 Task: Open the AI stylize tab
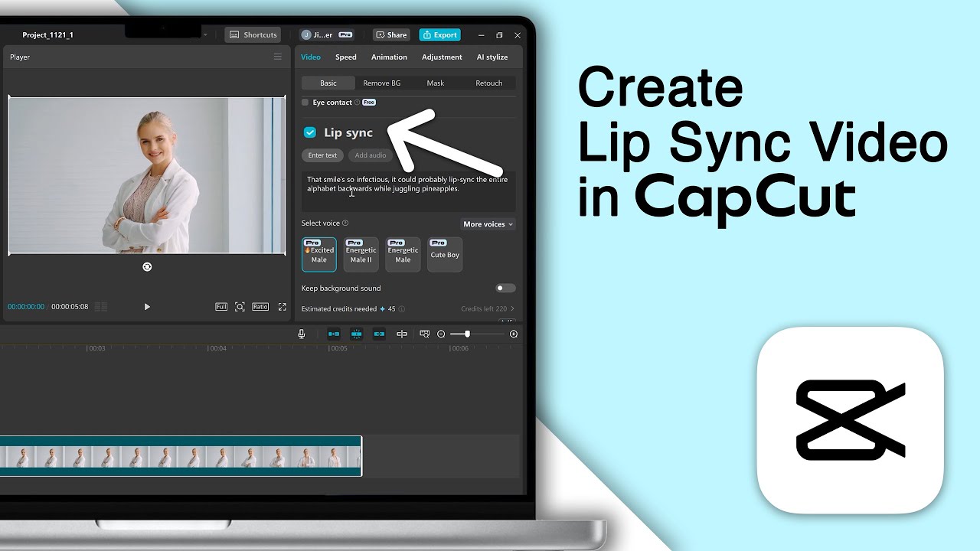tap(492, 57)
